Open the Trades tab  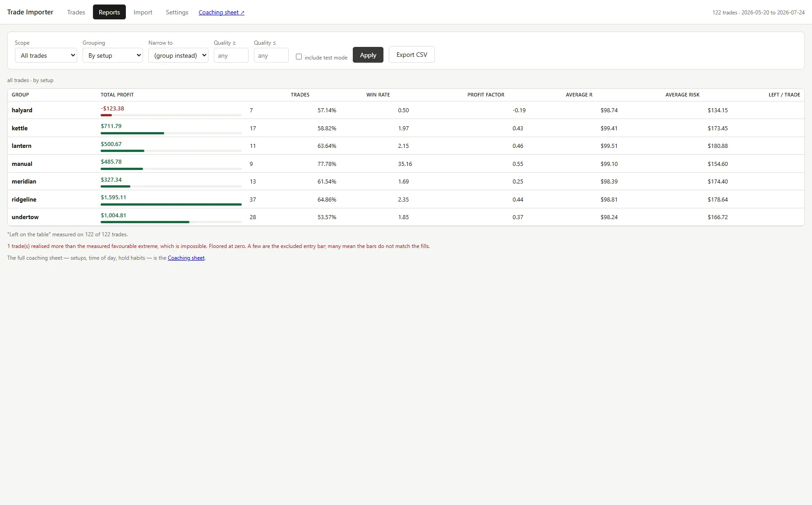click(x=76, y=12)
